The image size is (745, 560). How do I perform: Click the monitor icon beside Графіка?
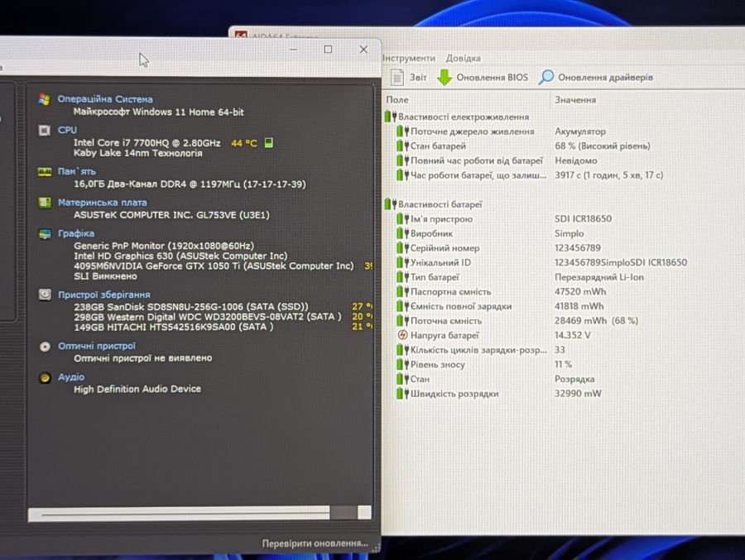pos(45,234)
